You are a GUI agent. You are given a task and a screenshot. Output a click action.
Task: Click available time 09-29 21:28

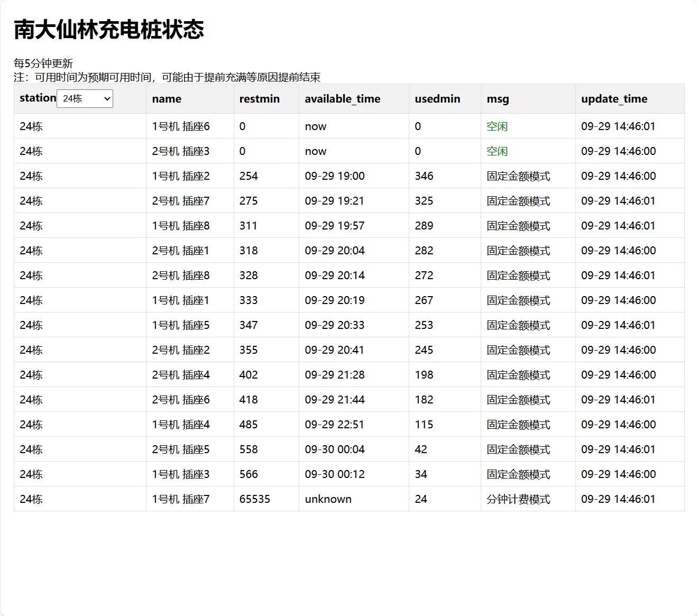tap(334, 375)
